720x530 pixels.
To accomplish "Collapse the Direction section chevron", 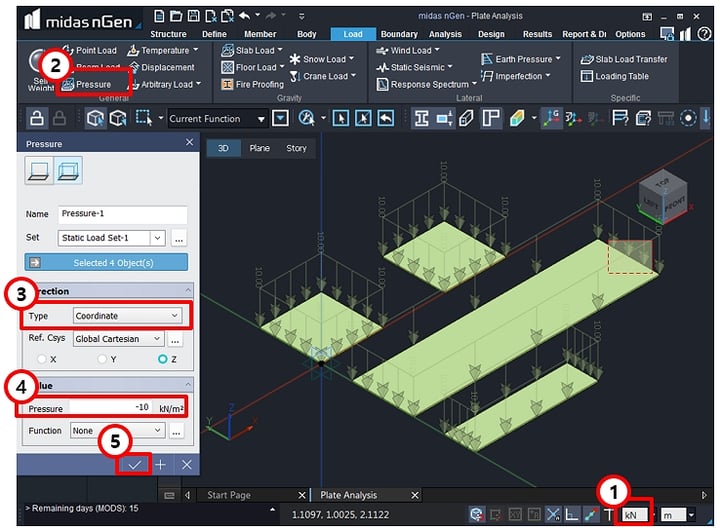I will click(x=188, y=290).
